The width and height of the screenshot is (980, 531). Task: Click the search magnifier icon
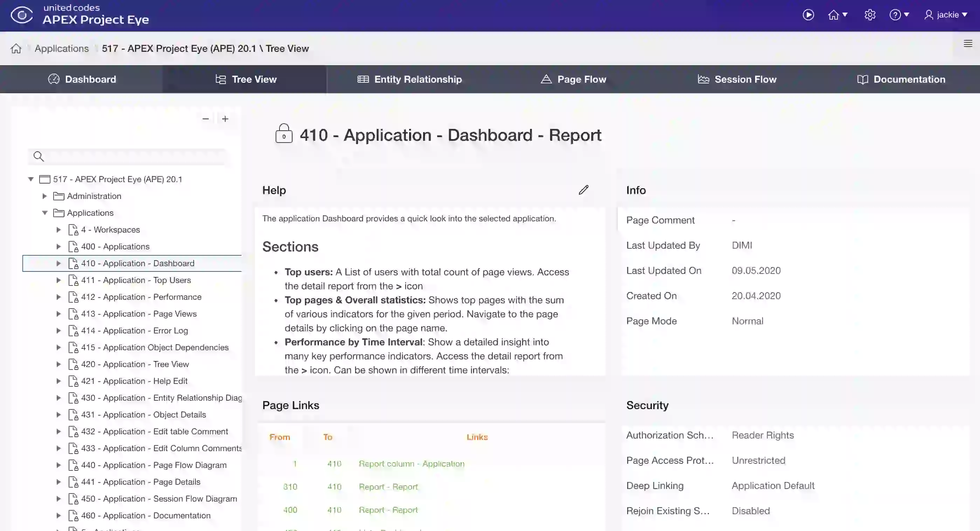click(39, 156)
